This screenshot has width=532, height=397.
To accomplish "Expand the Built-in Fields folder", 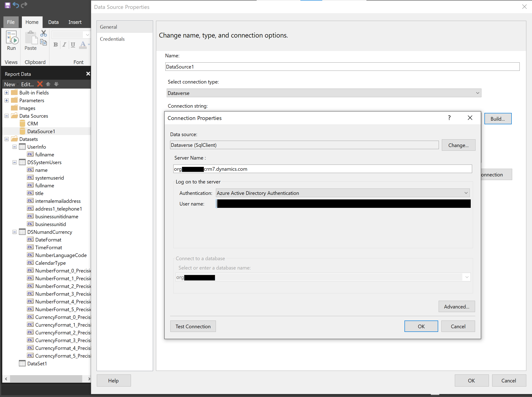I will pyautogui.click(x=7, y=92).
